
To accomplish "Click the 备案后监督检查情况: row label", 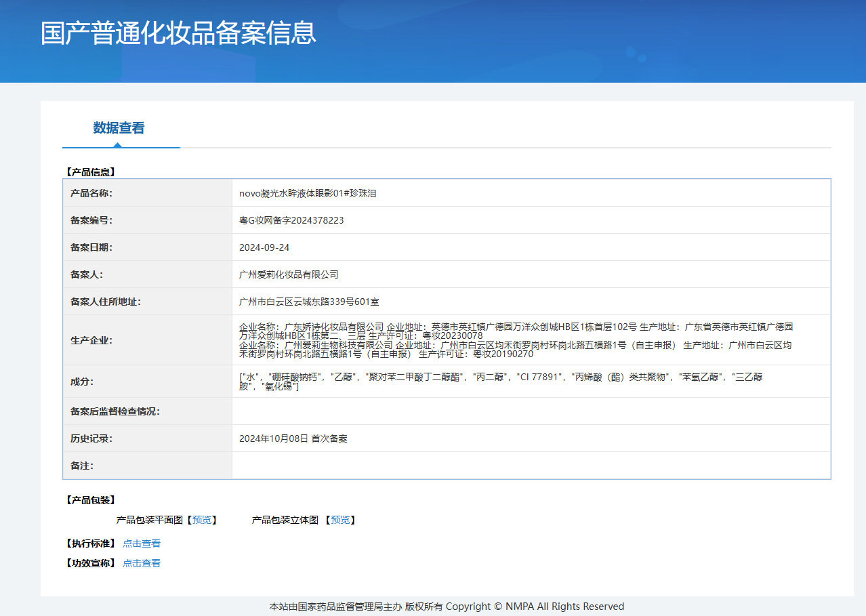I will point(115,411).
